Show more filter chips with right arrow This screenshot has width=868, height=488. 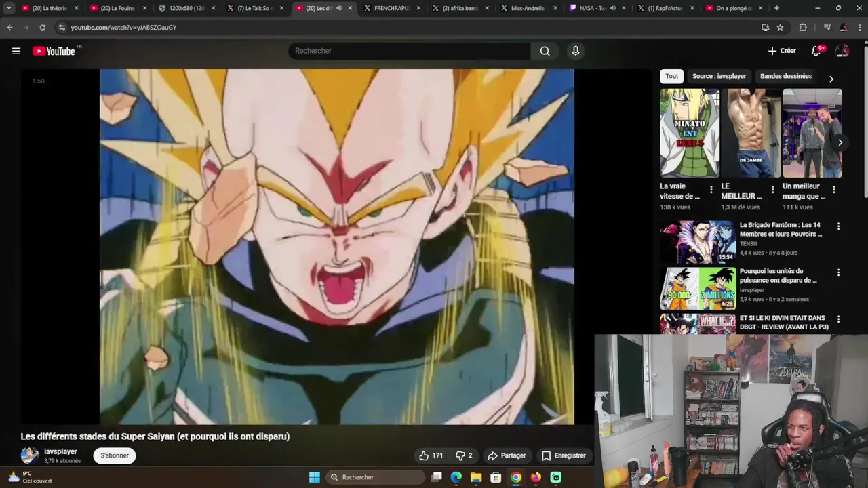coord(831,79)
